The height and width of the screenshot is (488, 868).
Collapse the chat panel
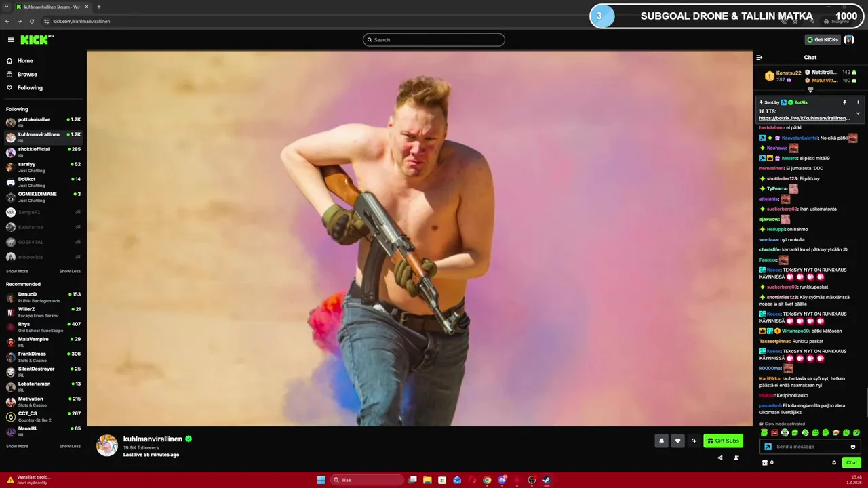[x=759, y=58]
